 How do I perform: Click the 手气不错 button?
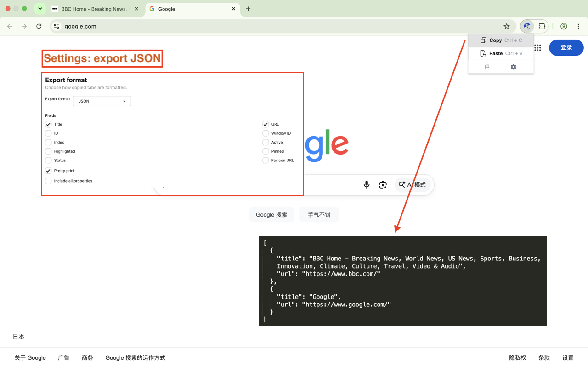point(319,215)
